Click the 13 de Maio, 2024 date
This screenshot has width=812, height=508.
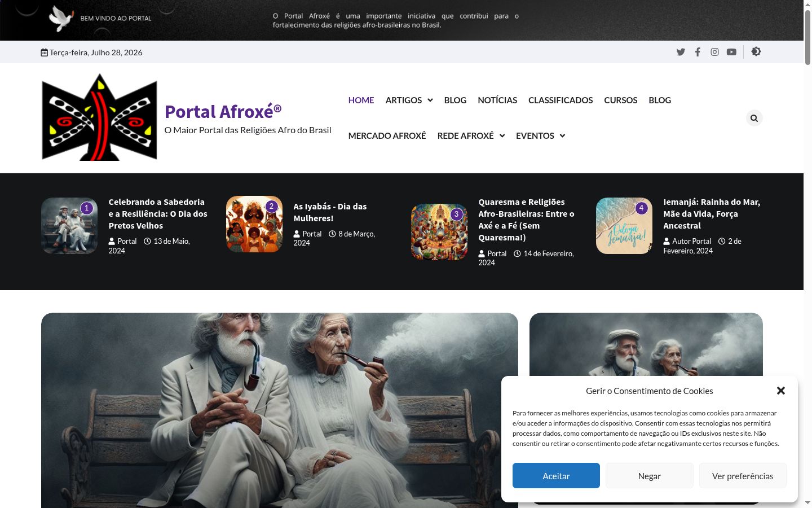tap(149, 246)
